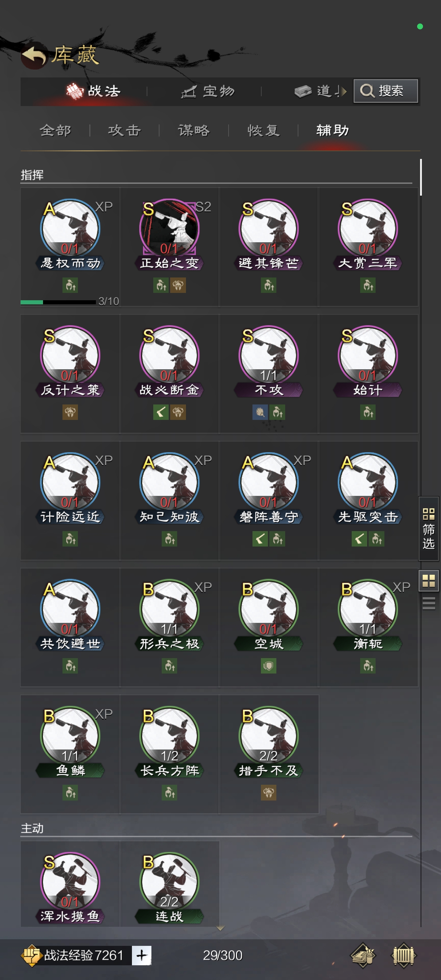Viewport: 441px width, 980px height.
Task: Tap the back arrow next to 库藏
Action: click(34, 55)
